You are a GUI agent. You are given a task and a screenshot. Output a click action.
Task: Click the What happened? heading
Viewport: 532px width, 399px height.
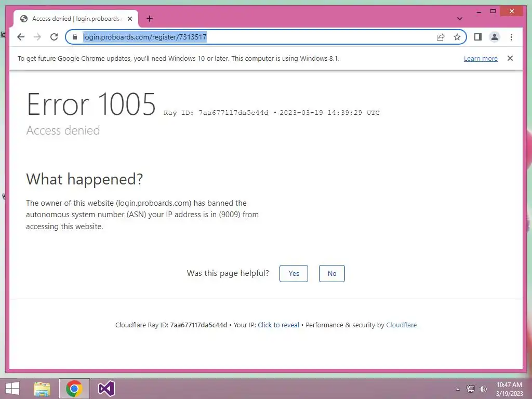85,179
